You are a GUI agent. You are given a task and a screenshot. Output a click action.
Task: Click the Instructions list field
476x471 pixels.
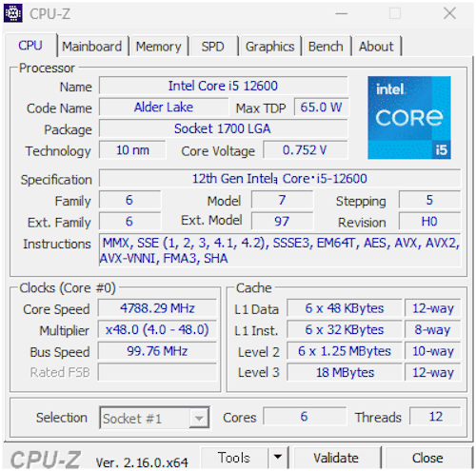[x=280, y=250]
